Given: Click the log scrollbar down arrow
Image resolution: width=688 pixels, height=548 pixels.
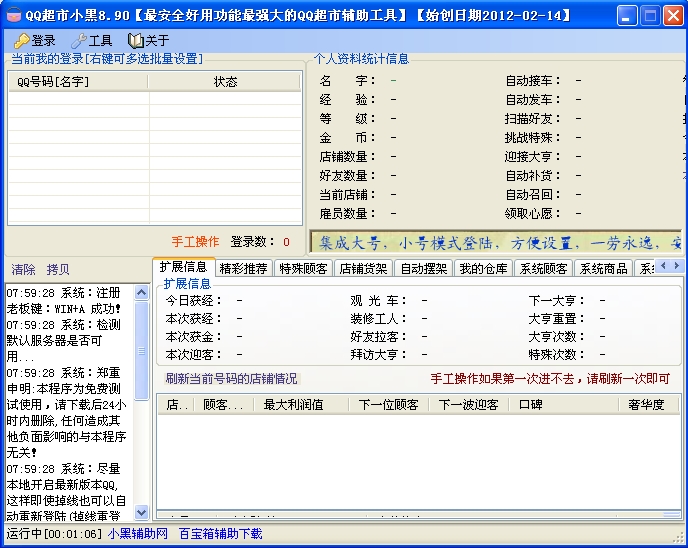Looking at the screenshot, I should (141, 512).
